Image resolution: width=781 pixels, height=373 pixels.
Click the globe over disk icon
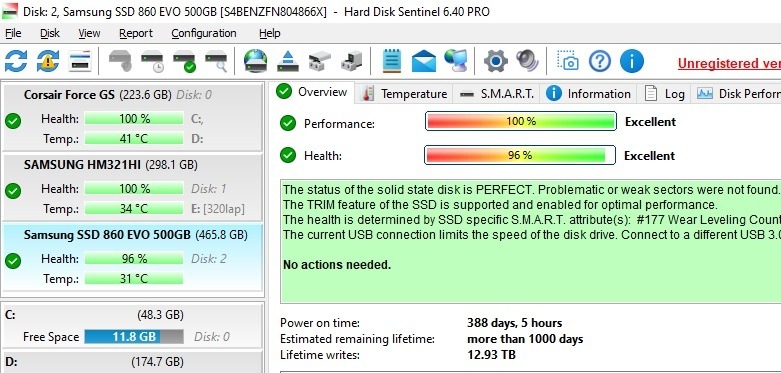(x=256, y=61)
